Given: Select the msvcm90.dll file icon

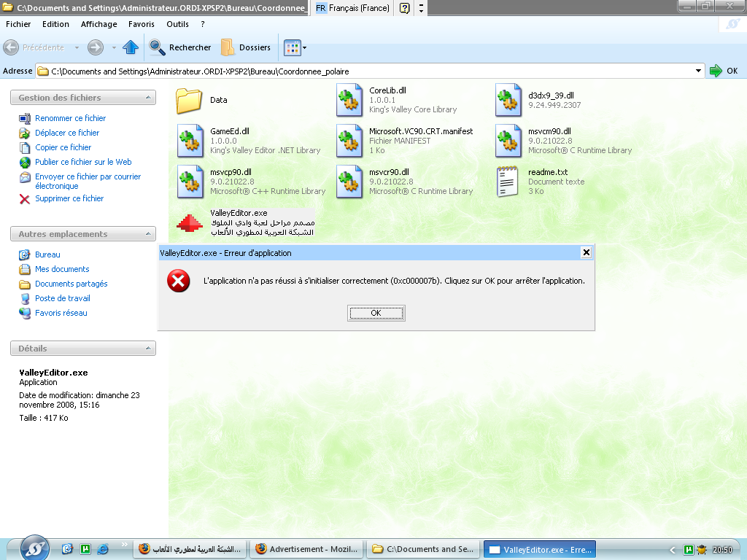Looking at the screenshot, I should click(508, 141).
